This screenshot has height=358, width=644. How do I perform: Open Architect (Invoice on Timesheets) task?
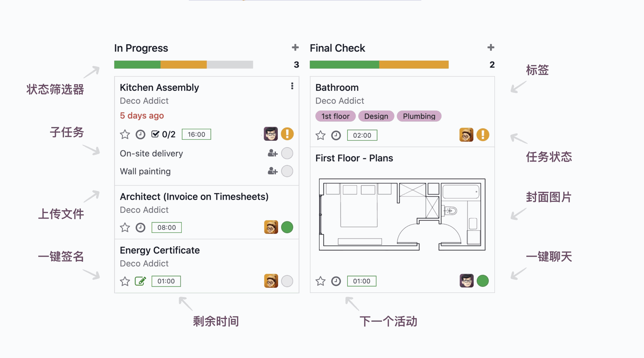point(194,196)
